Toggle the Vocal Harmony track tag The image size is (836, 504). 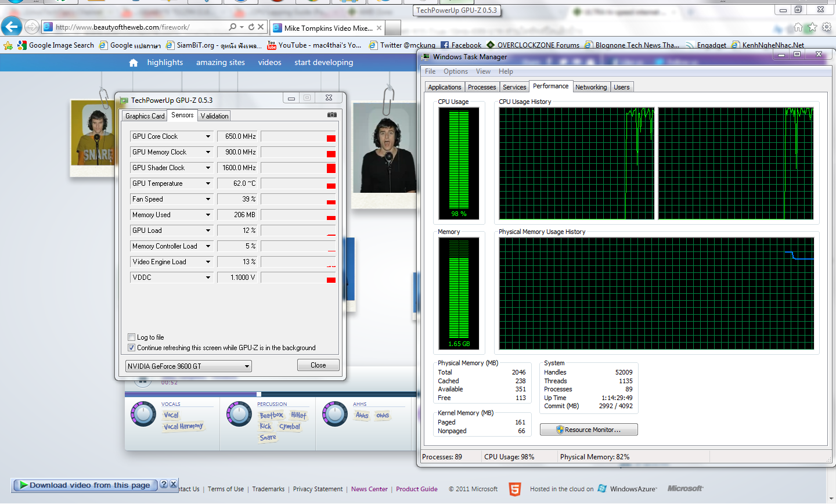(183, 426)
